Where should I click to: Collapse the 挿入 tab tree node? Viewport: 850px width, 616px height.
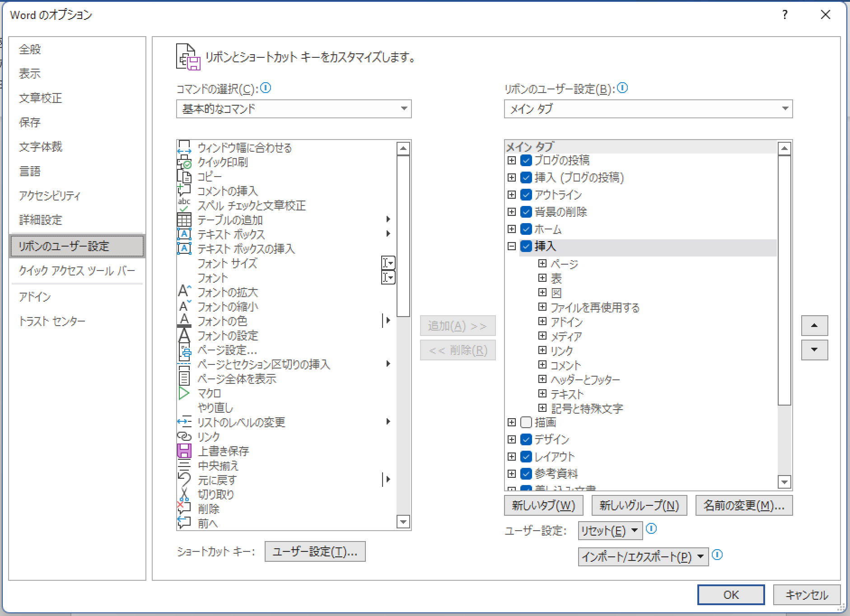[x=512, y=246]
